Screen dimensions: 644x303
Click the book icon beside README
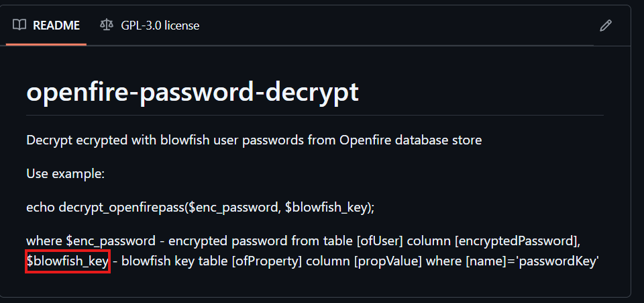19,26
